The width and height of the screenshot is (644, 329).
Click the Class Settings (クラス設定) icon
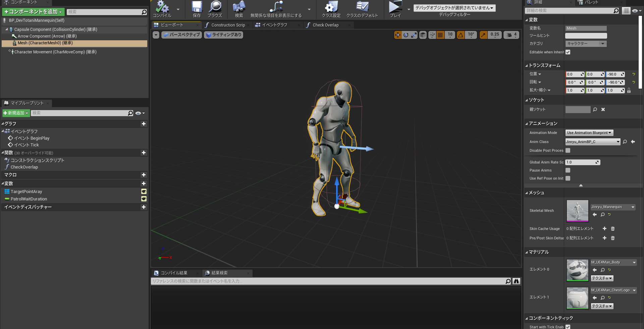[x=331, y=9]
